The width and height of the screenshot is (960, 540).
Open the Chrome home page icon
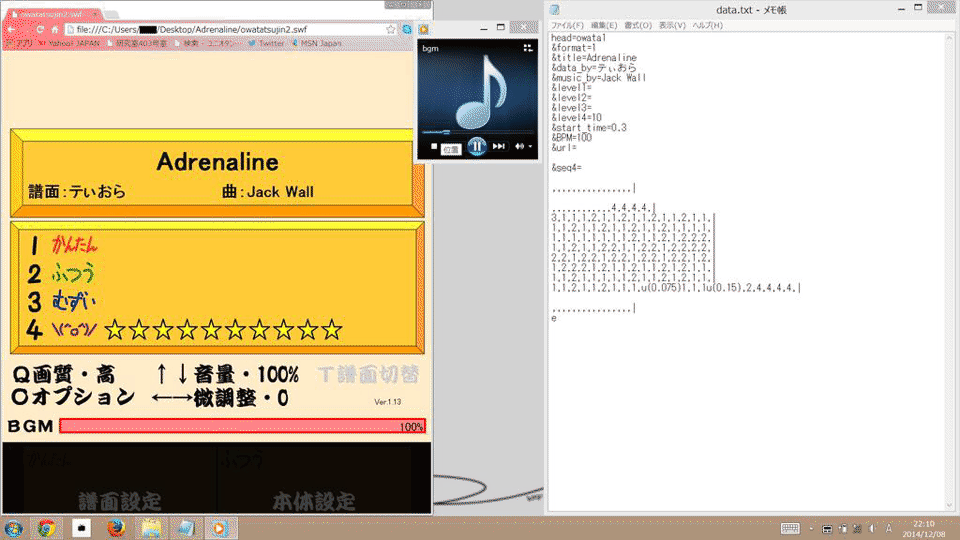54,29
